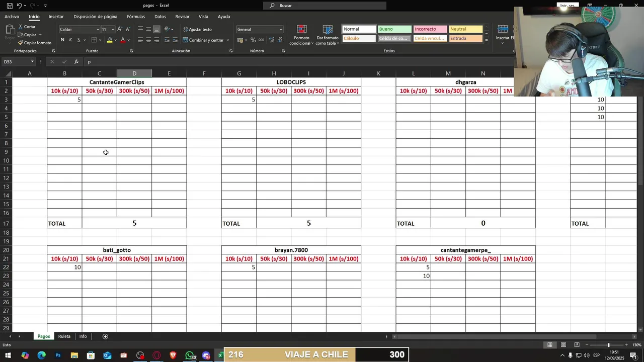Click the Cortar scissors icon

click(21, 27)
